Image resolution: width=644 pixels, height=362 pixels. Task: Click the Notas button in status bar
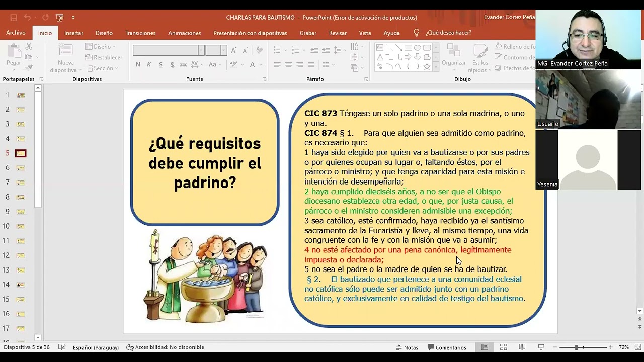(407, 347)
